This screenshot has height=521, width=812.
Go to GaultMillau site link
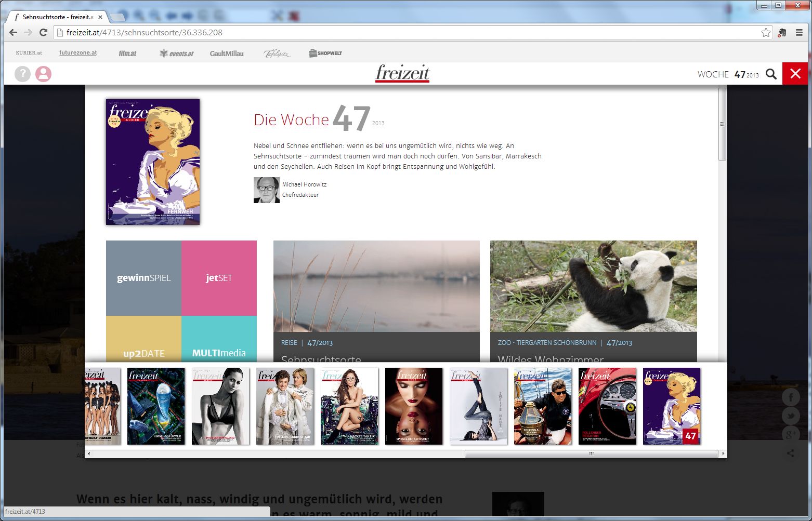tap(227, 54)
